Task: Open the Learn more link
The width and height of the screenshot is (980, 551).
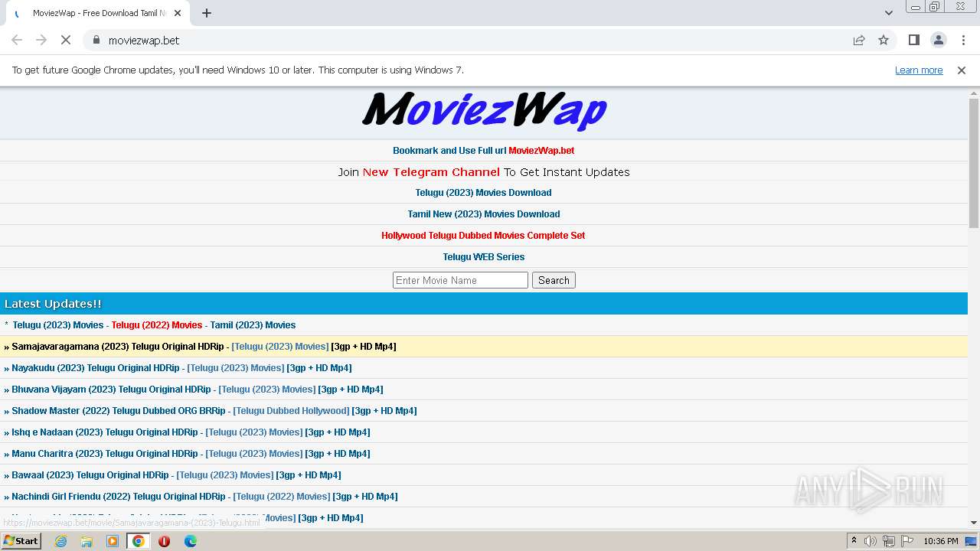Action: (919, 70)
